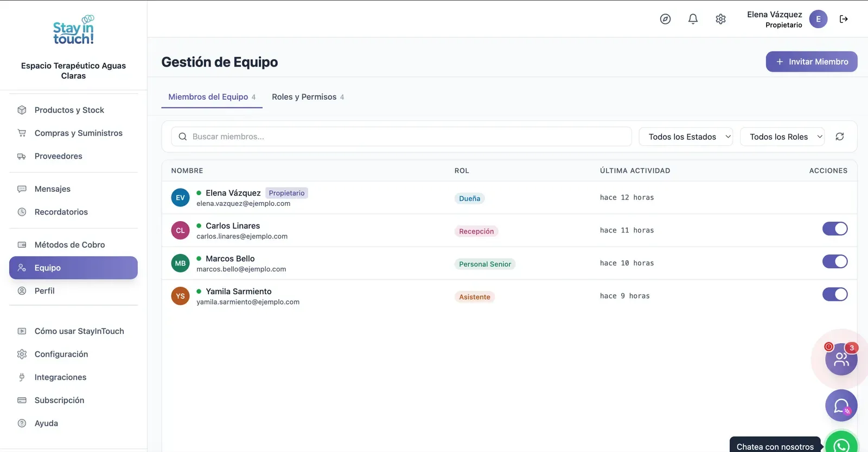Click the logout arrow icon

[844, 19]
